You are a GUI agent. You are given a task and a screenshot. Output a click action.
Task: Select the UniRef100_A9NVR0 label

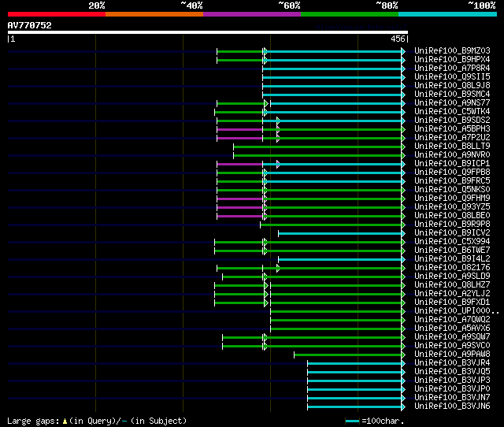coord(452,155)
